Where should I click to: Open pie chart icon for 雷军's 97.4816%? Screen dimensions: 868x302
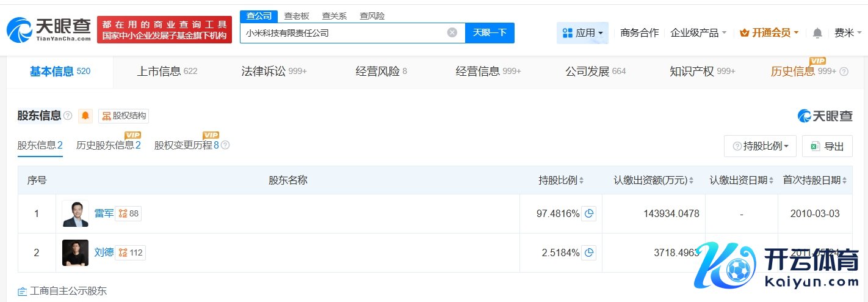(589, 214)
